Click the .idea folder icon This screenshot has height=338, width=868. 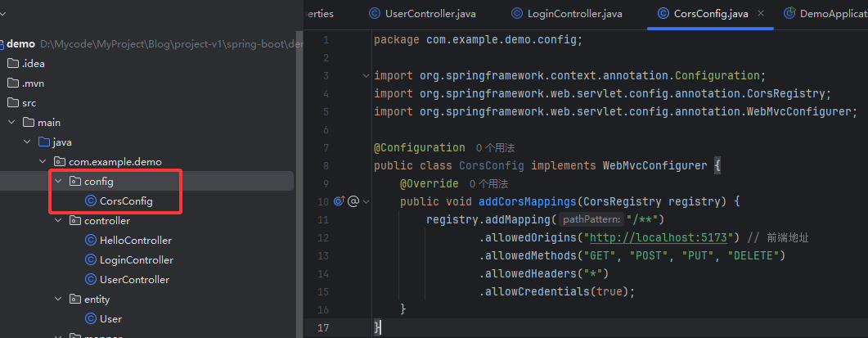[x=12, y=64]
